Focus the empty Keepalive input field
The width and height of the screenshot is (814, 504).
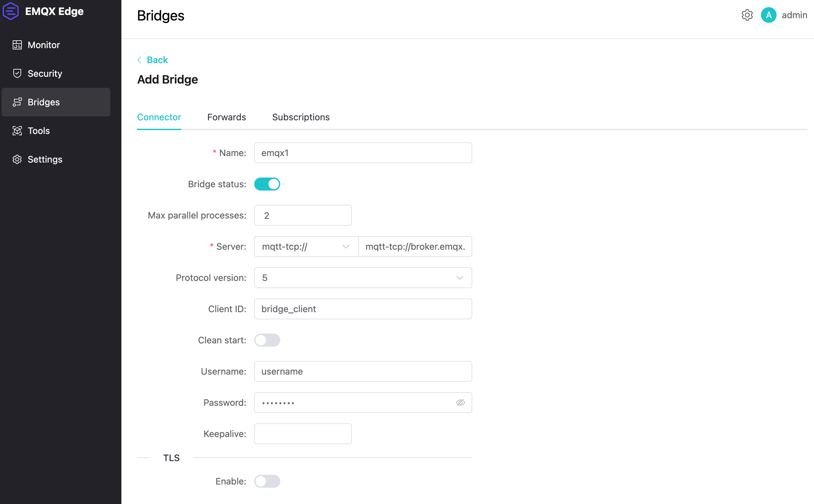(303, 434)
